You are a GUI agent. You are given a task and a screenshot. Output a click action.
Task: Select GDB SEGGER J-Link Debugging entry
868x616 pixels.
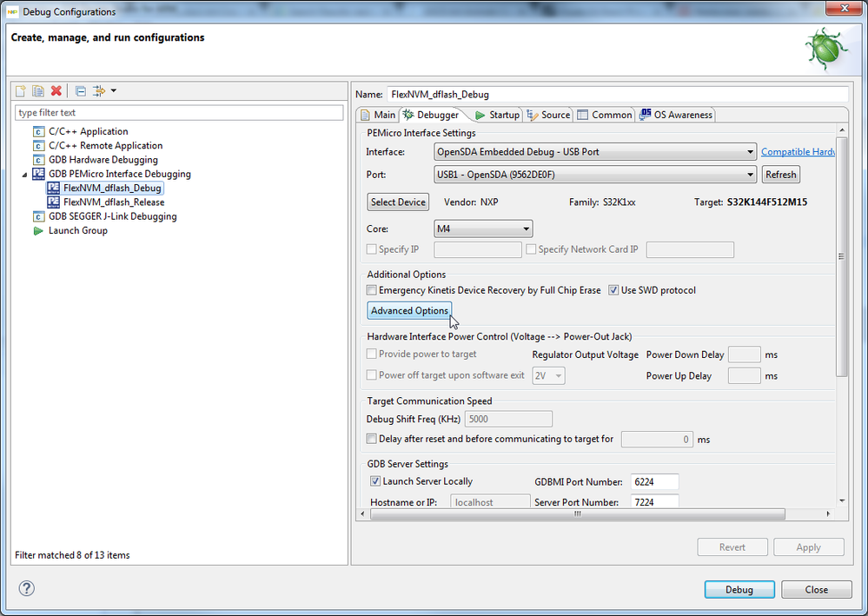pyautogui.click(x=112, y=216)
